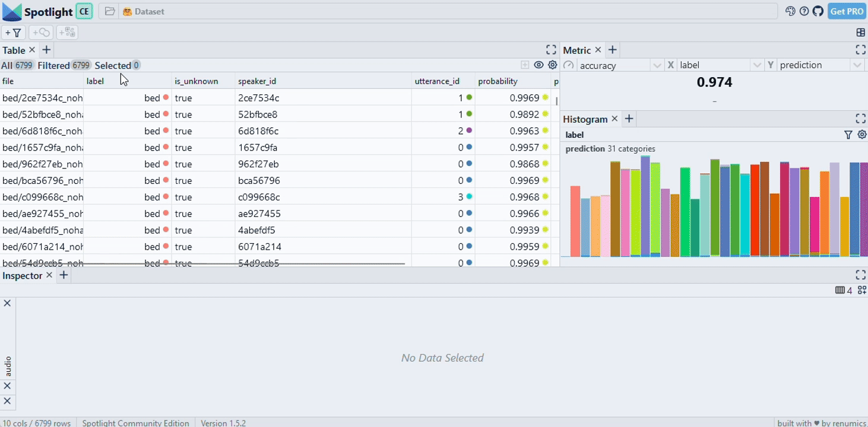868x427 pixels.
Task: Click the first salmon-colored histogram bar
Action: [x=575, y=221]
